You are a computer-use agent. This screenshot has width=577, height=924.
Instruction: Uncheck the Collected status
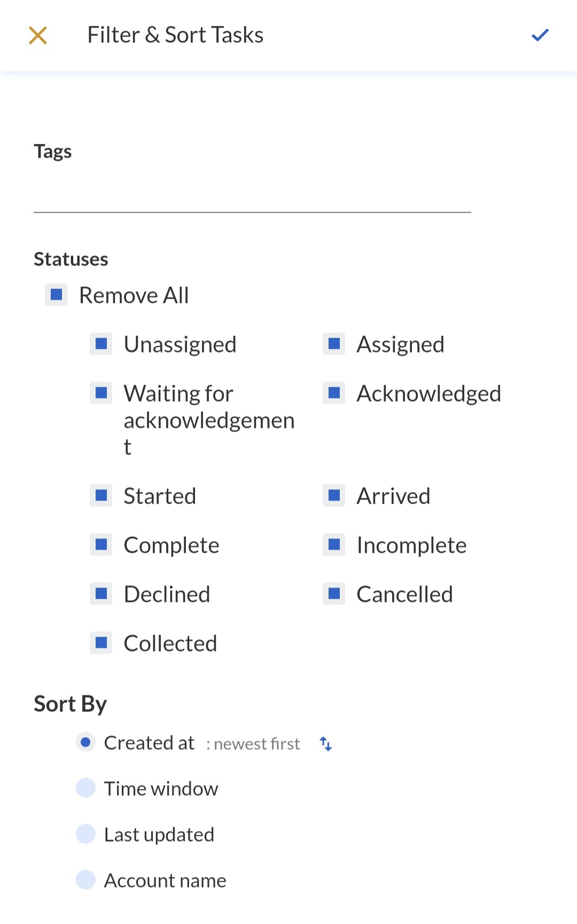pyautogui.click(x=102, y=643)
